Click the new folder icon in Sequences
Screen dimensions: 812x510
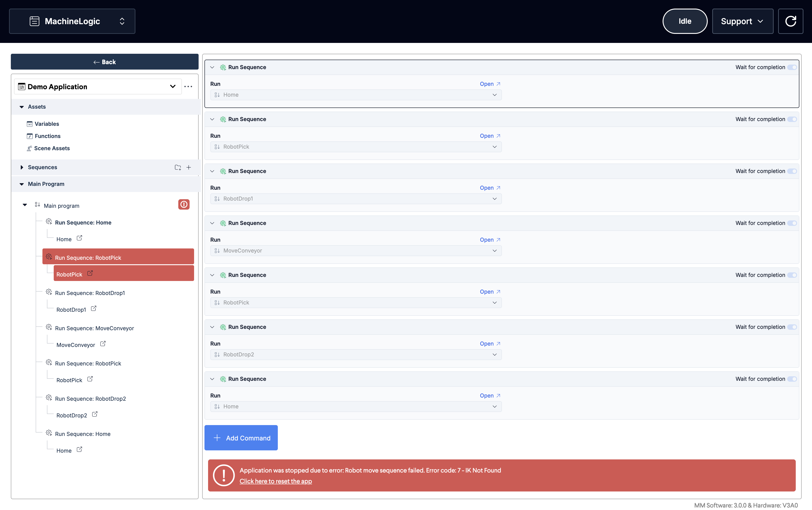point(178,167)
